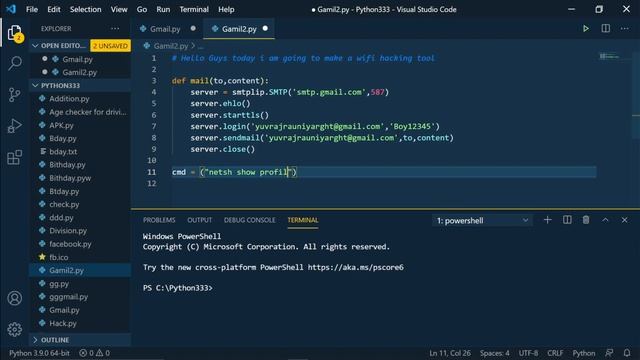Open Bithday.pyw in the file tree
The height and width of the screenshot is (360, 640).
80,178
